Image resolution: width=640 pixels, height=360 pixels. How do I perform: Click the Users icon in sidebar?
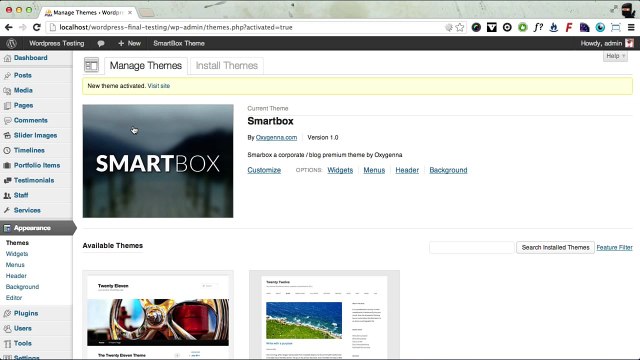[7, 329]
